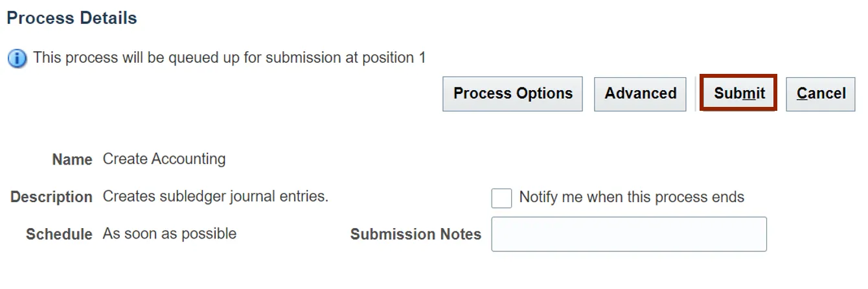Open the Process Options dialog

click(x=512, y=94)
